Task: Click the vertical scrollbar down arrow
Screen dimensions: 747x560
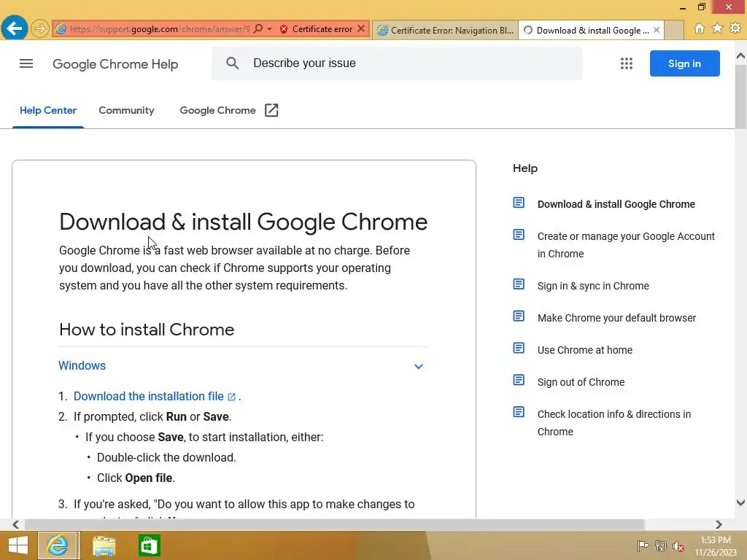Action: point(741,502)
